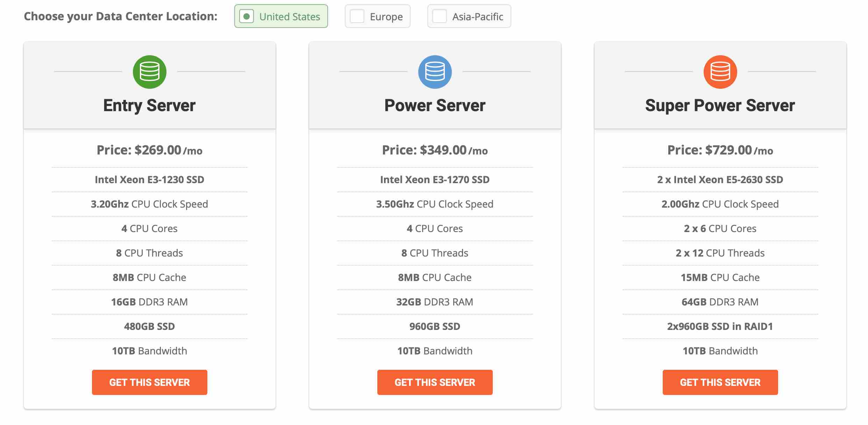
Task: Click the 480GB SSD storage spec
Action: click(x=149, y=326)
